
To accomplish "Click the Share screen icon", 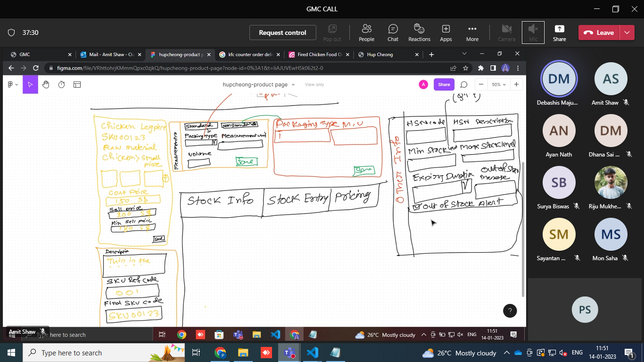I will tap(559, 33).
